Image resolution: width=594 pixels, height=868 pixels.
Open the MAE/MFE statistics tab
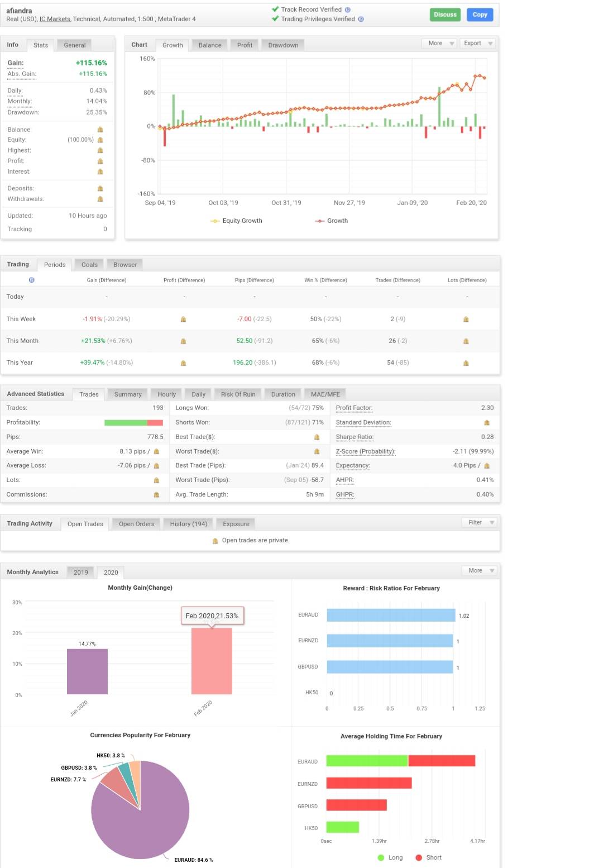[x=325, y=394]
